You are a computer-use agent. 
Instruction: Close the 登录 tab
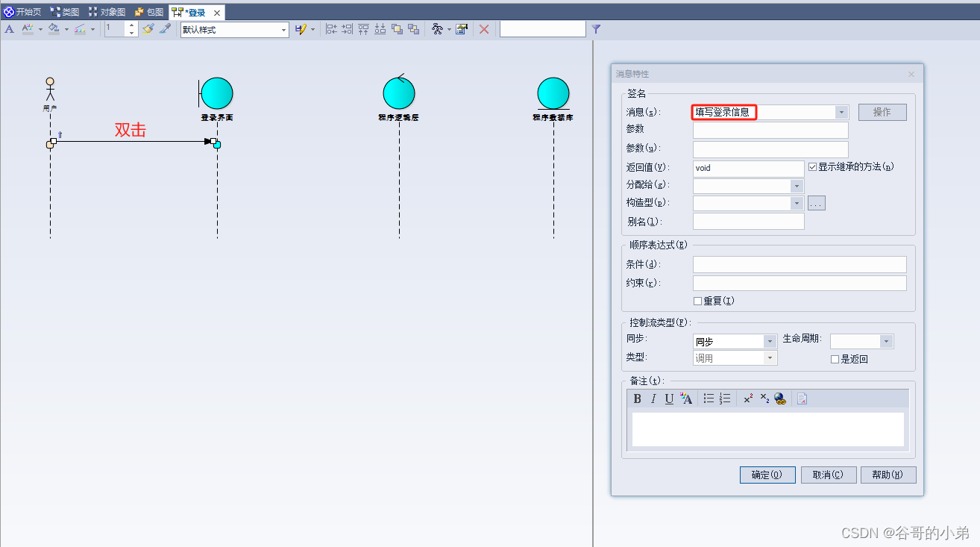[x=217, y=13]
